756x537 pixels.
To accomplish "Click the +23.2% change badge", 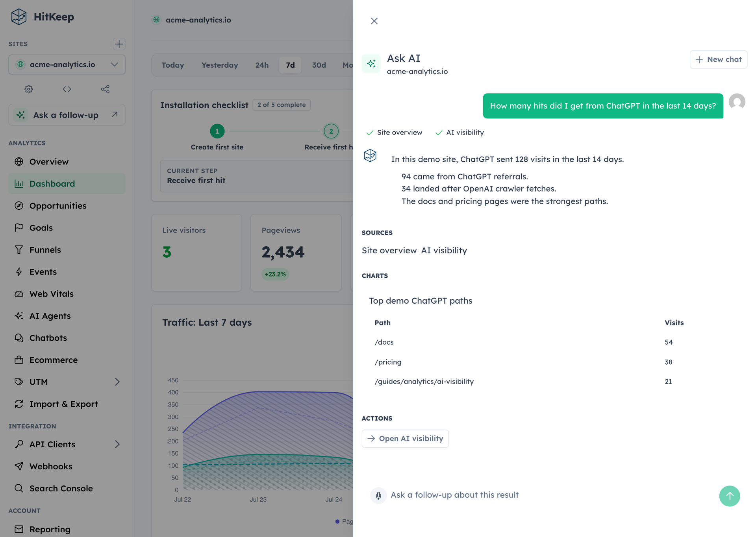I will click(x=275, y=275).
